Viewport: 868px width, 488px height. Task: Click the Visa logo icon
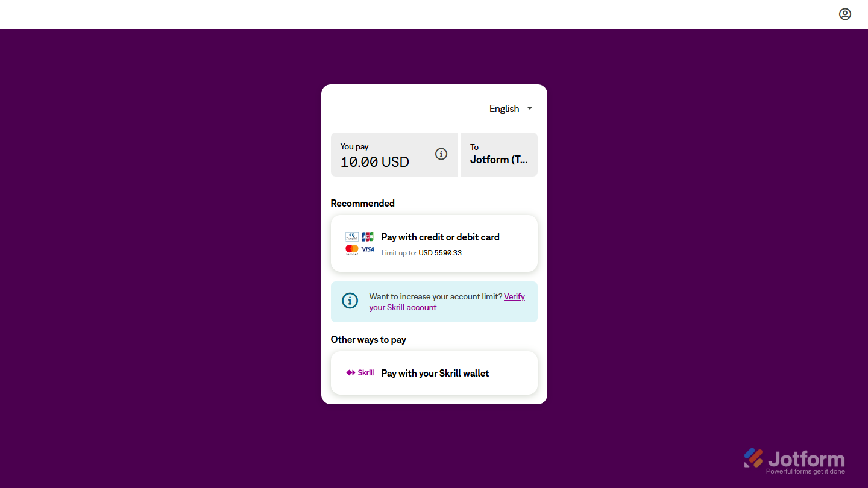pyautogui.click(x=368, y=249)
